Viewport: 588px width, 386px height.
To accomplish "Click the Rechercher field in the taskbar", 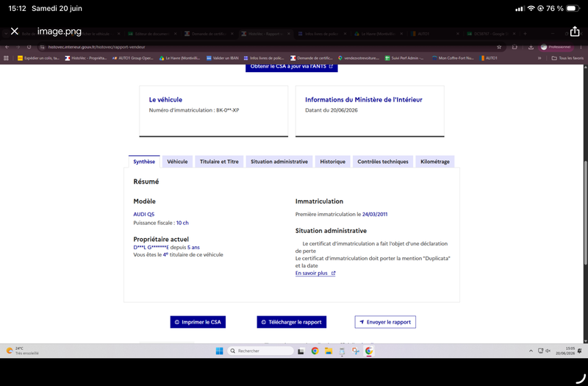I will pos(261,351).
